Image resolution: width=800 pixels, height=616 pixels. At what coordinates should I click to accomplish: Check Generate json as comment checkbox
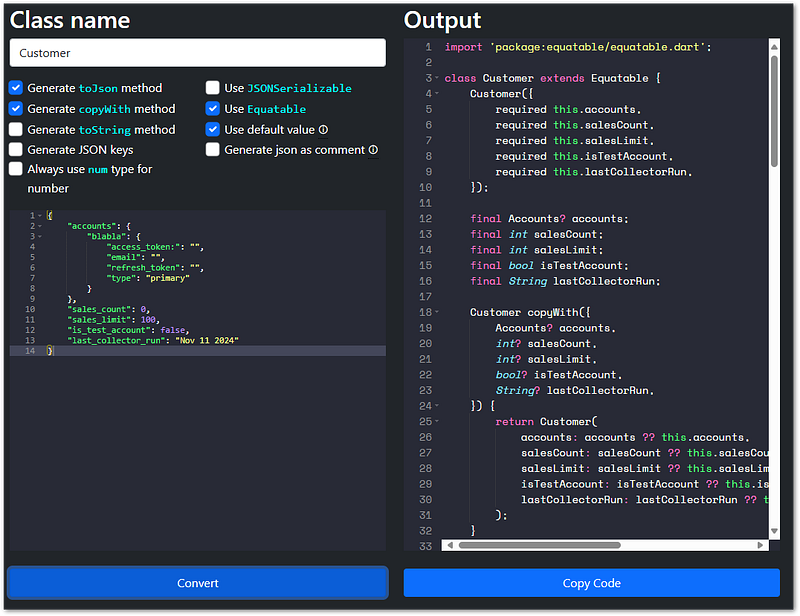pos(213,150)
